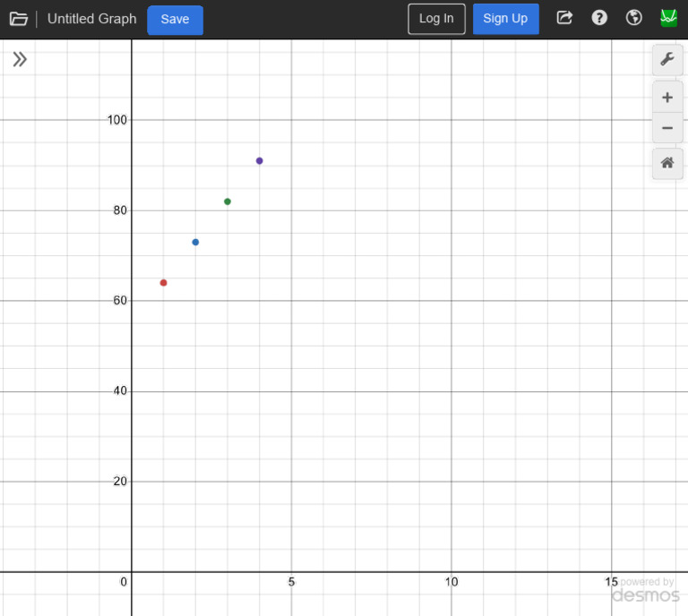
Task: Click the Log In button
Action: click(436, 19)
